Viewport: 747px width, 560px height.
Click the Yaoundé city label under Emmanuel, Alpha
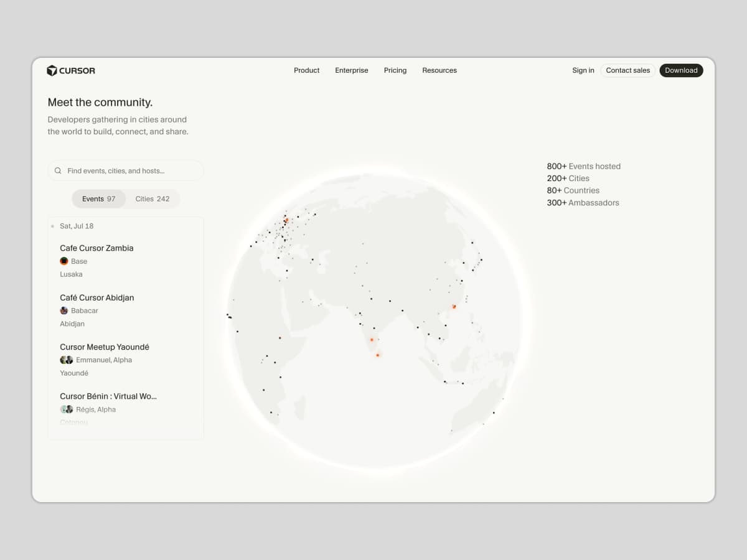(x=74, y=373)
